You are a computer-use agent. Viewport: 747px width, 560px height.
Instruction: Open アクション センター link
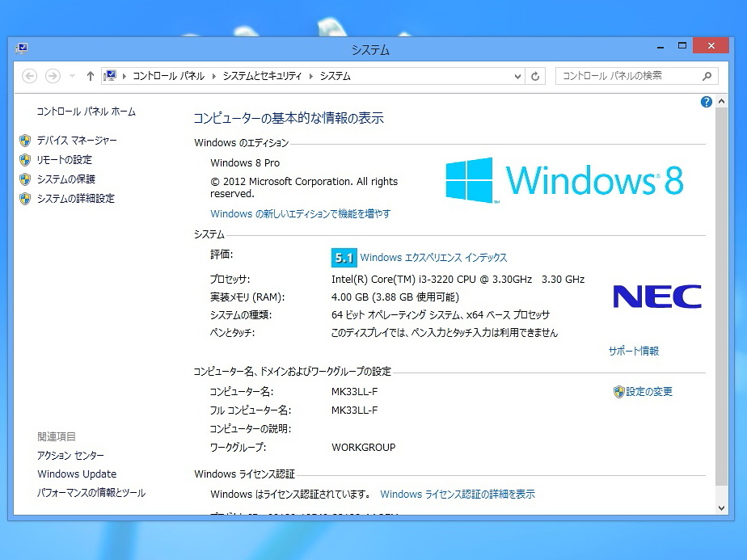(70, 456)
